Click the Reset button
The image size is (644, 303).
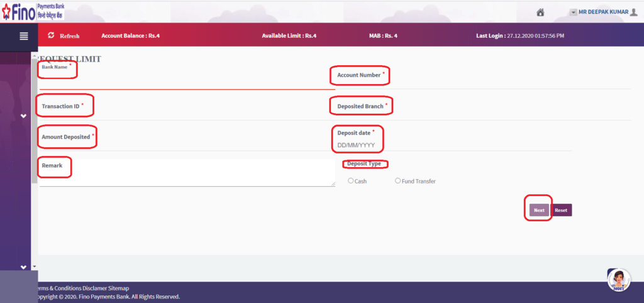point(561,210)
